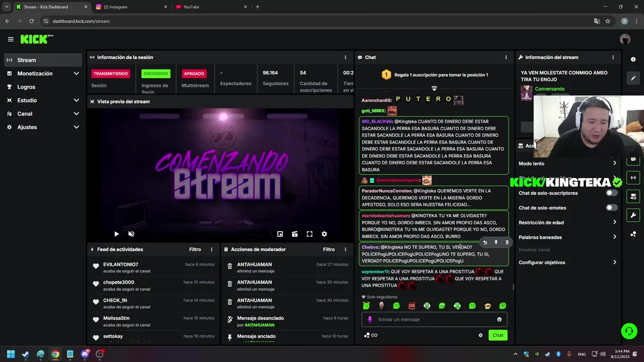
Task: Open the stream preview player settings gear
Action: 324,234
